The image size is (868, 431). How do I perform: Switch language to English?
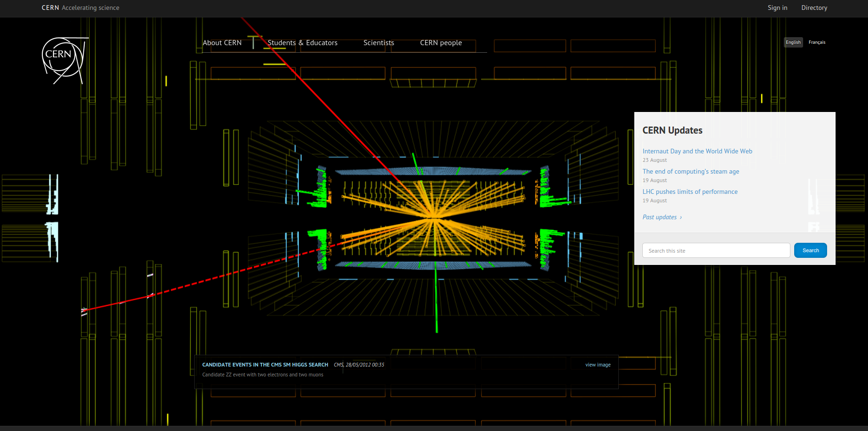point(793,42)
